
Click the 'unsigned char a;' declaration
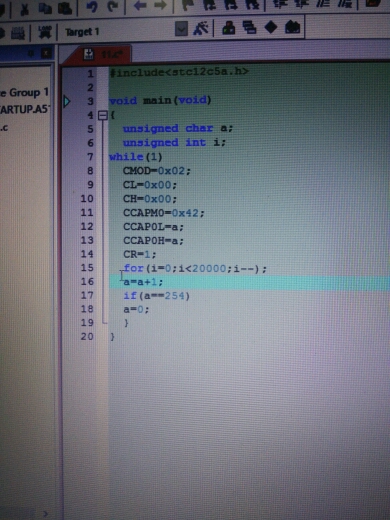pos(178,128)
